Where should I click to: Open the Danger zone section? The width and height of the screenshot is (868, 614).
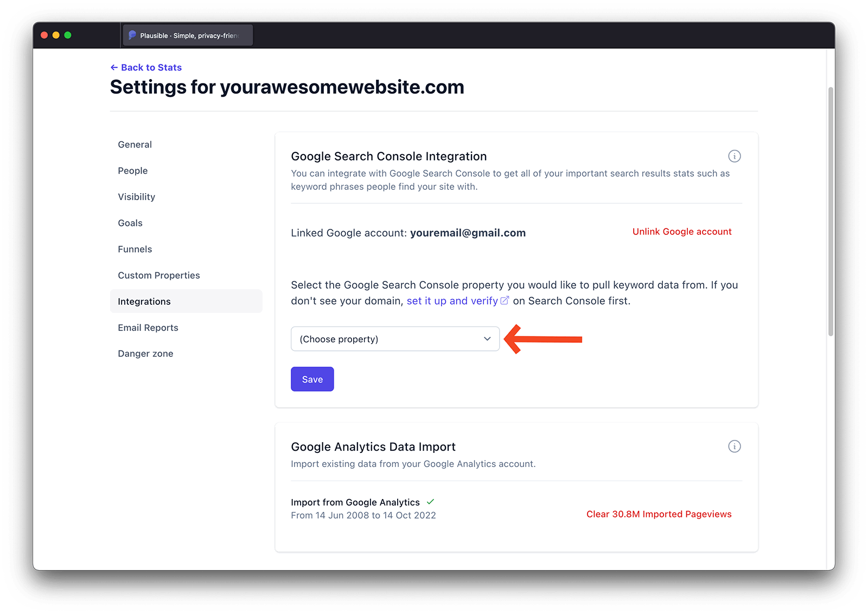click(145, 353)
